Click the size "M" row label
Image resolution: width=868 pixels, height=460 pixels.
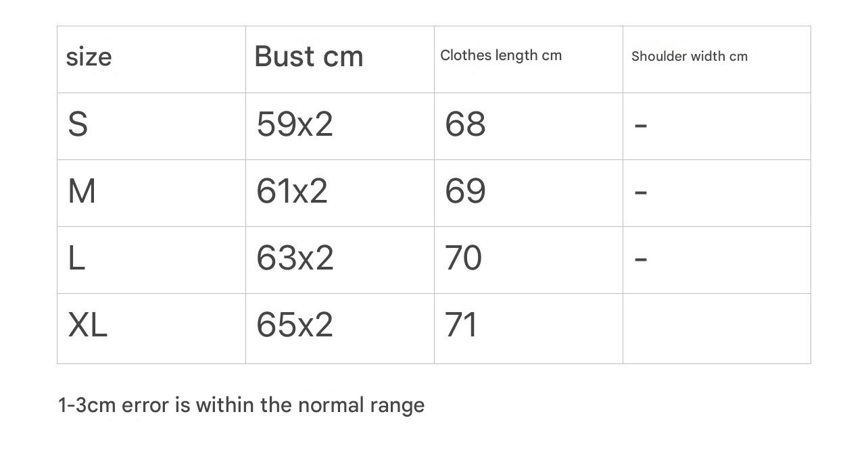[82, 192]
